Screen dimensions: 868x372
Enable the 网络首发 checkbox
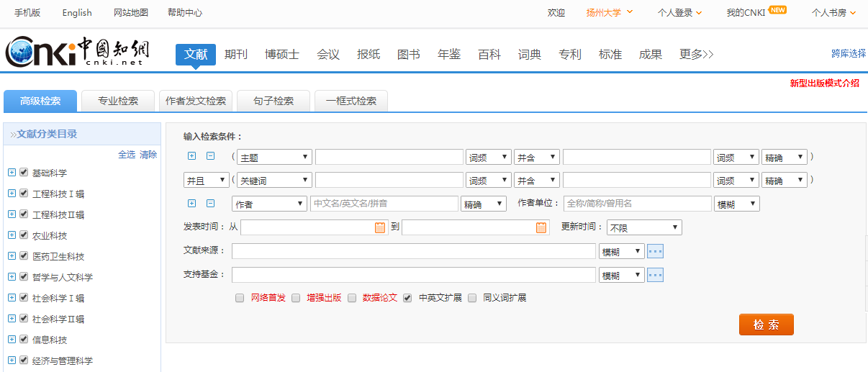(x=240, y=298)
